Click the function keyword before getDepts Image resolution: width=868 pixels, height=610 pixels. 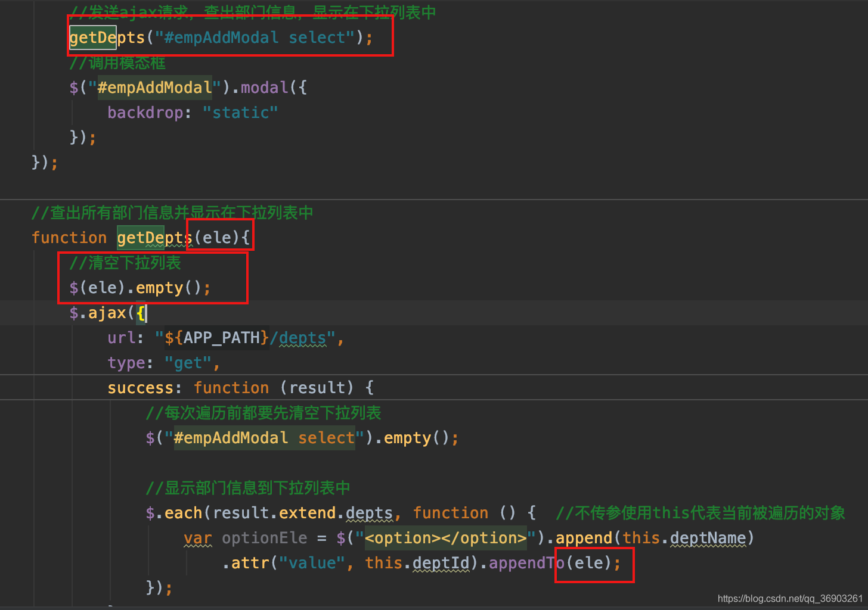tap(69, 238)
